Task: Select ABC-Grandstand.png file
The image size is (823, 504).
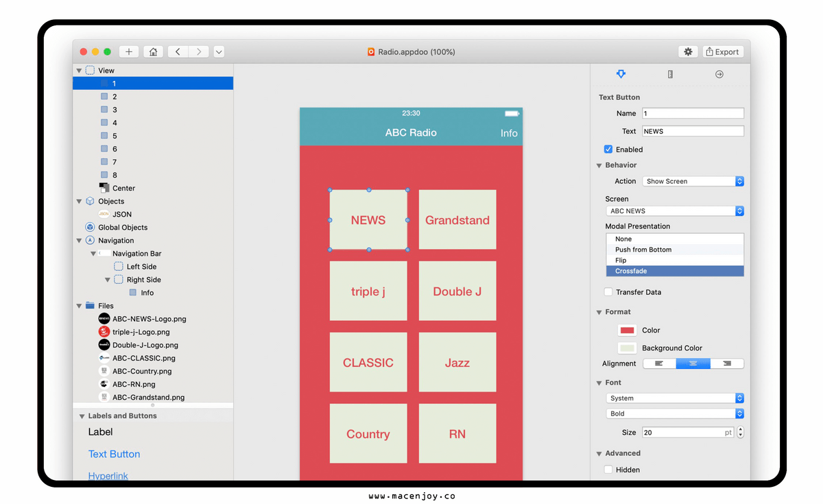Action: [148, 397]
